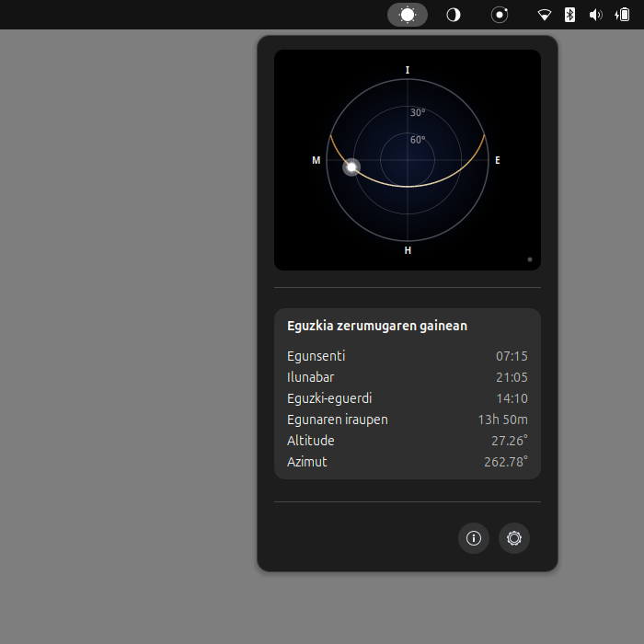Open the moon phase indicator
The width and height of the screenshot is (644, 644).
point(454,15)
